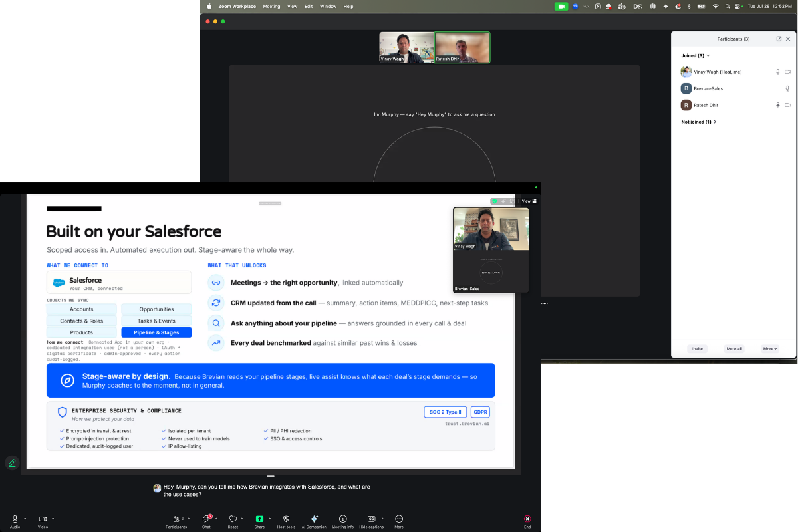Open the Meeting menu in menu bar

271,6
